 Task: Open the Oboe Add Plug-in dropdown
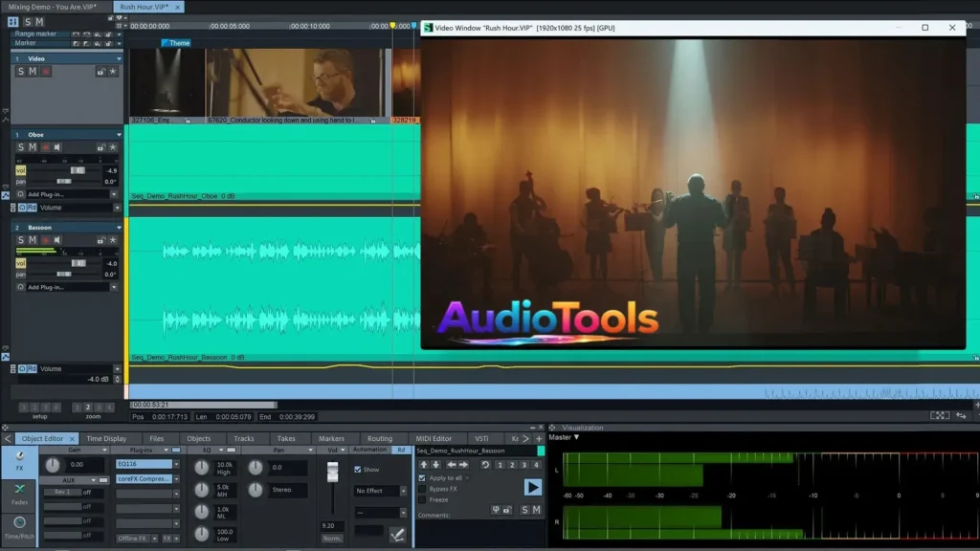pos(114,194)
